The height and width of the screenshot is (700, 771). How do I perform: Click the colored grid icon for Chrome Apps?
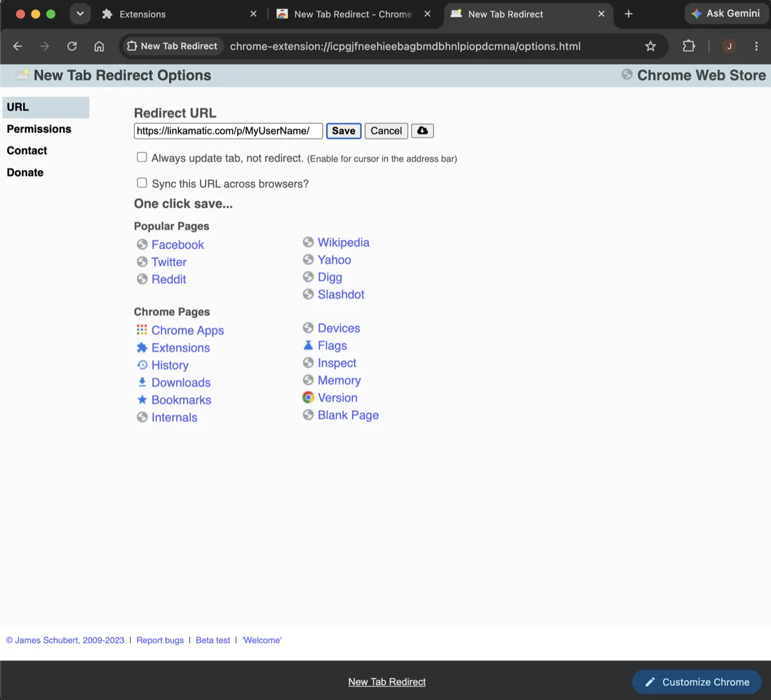pyautogui.click(x=142, y=330)
